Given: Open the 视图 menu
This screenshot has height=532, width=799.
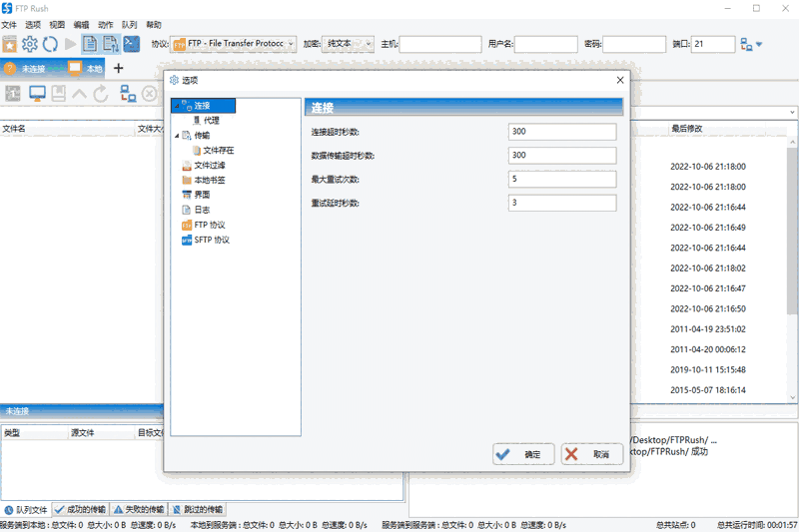Looking at the screenshot, I should (x=57, y=24).
